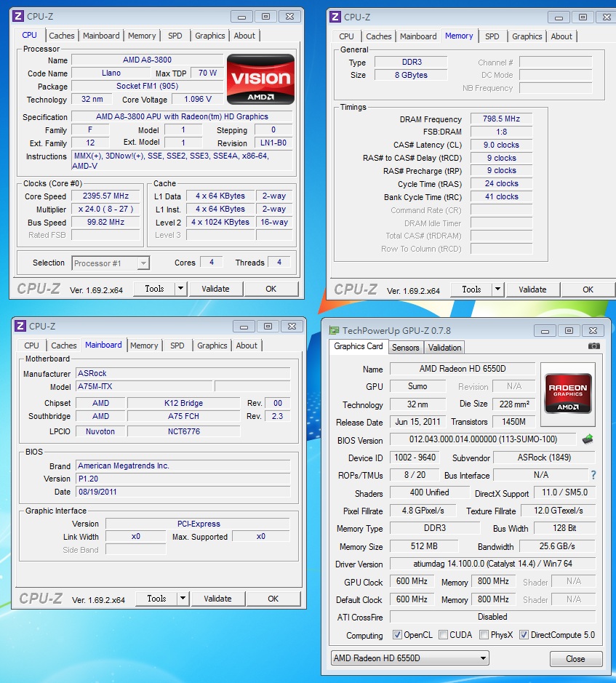Viewport: 616px width, 683px height.
Task: Click the CAS# Latency 9.0 clocks value
Action: pos(501,145)
